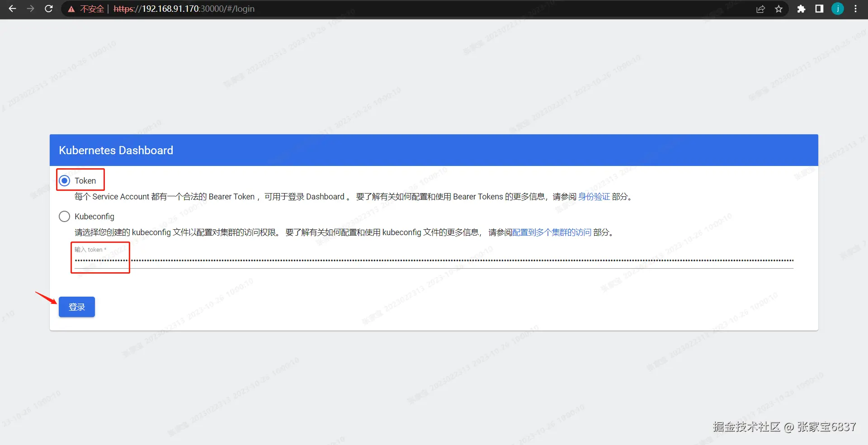Click the 登录 sign-in button
The image size is (868, 445).
click(x=77, y=307)
